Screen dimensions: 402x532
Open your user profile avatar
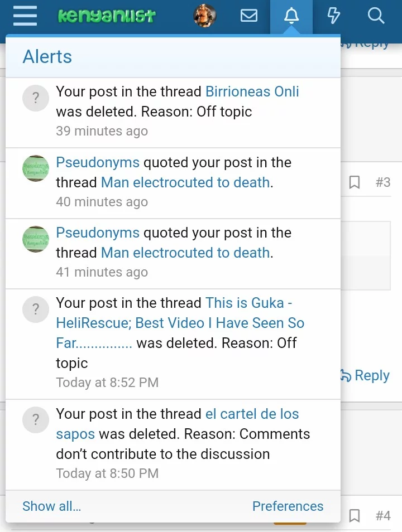click(x=205, y=16)
